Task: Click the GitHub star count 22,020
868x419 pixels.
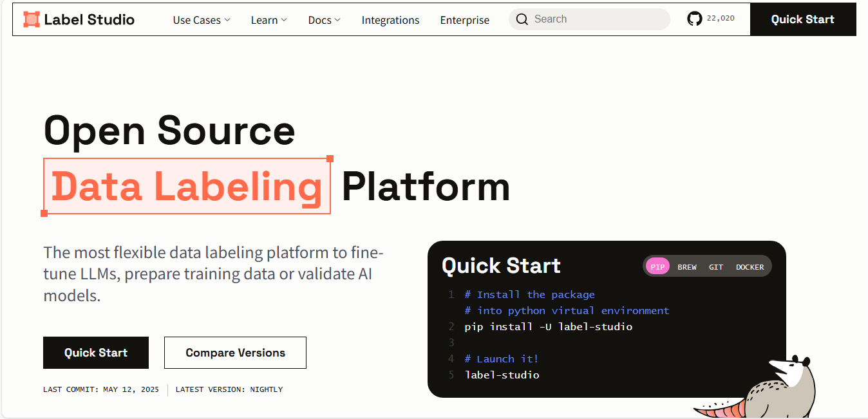Action: [721, 19]
